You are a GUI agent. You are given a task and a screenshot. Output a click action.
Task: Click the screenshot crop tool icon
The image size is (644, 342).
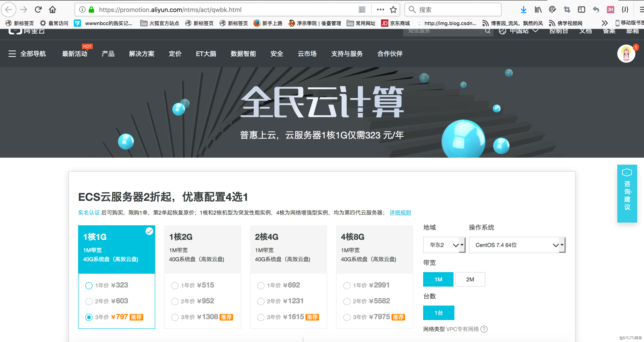[567, 10]
